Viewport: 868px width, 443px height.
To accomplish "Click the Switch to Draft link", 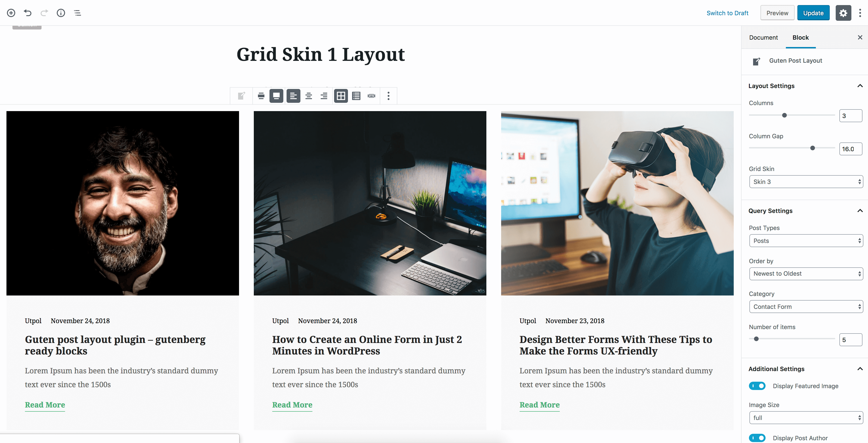I will pos(727,12).
